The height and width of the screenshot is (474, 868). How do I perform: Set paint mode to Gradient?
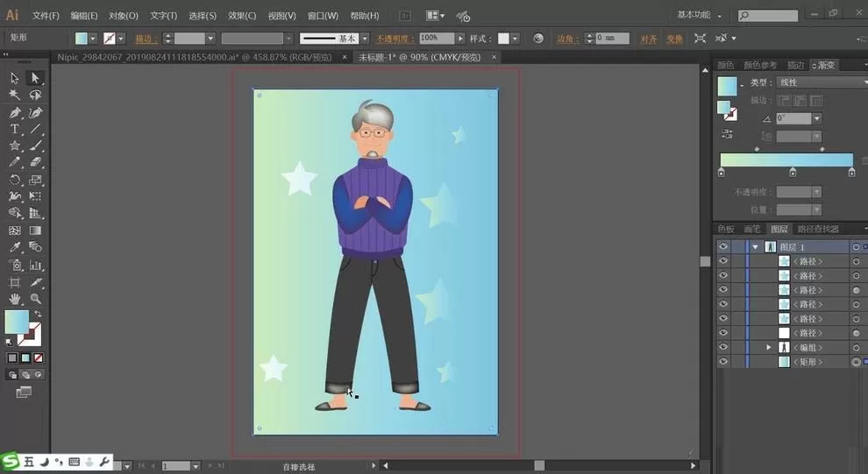25,357
